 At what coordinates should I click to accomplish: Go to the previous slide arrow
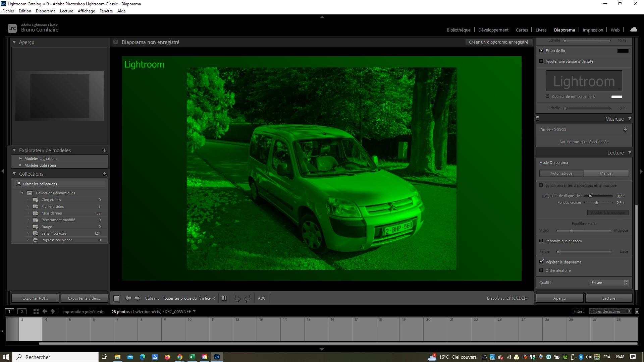click(128, 298)
